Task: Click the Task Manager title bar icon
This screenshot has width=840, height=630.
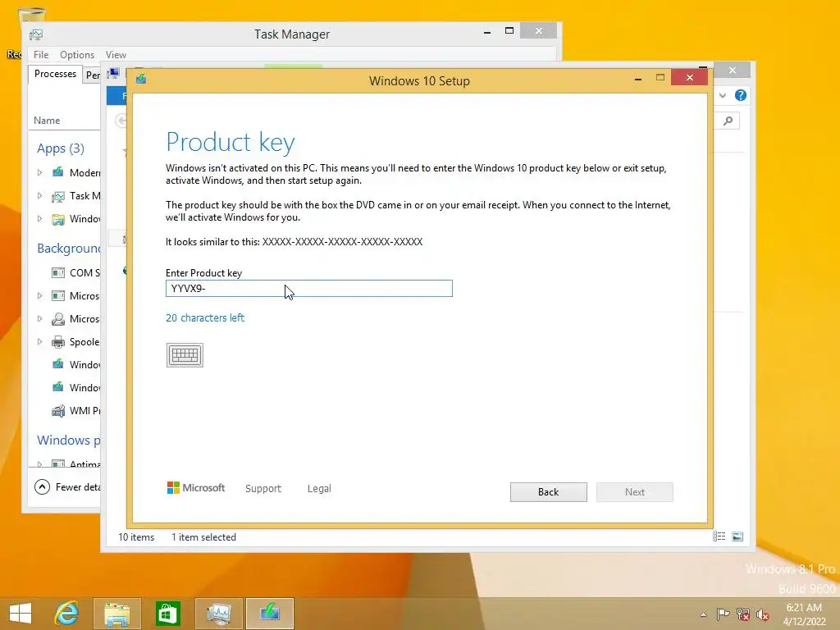Action: coord(36,34)
